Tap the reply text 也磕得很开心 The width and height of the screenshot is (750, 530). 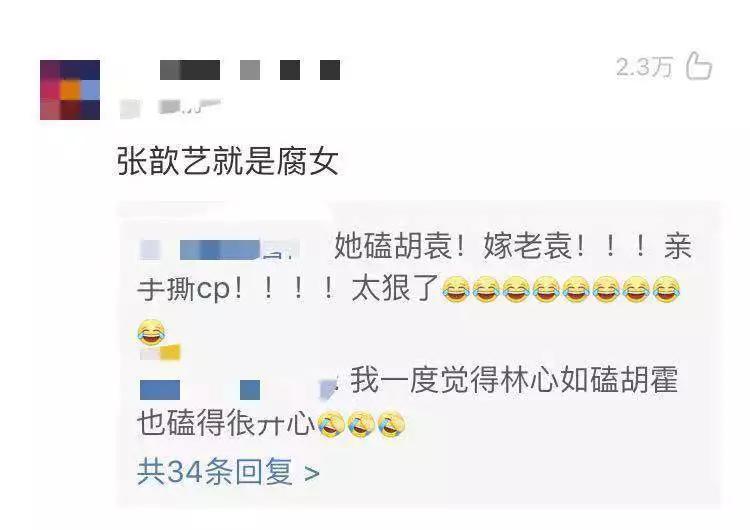(x=225, y=424)
